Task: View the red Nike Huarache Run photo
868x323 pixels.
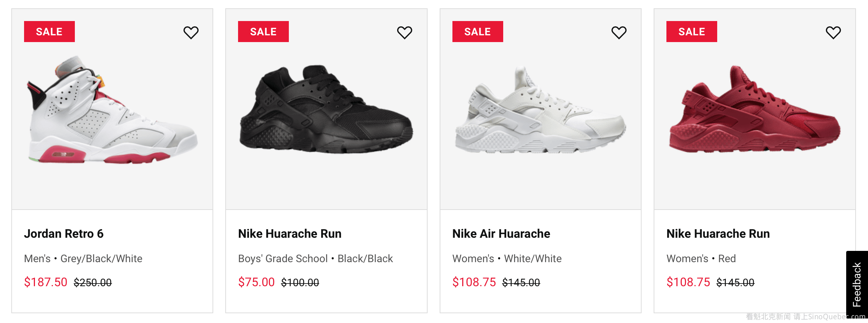Action: (x=754, y=111)
